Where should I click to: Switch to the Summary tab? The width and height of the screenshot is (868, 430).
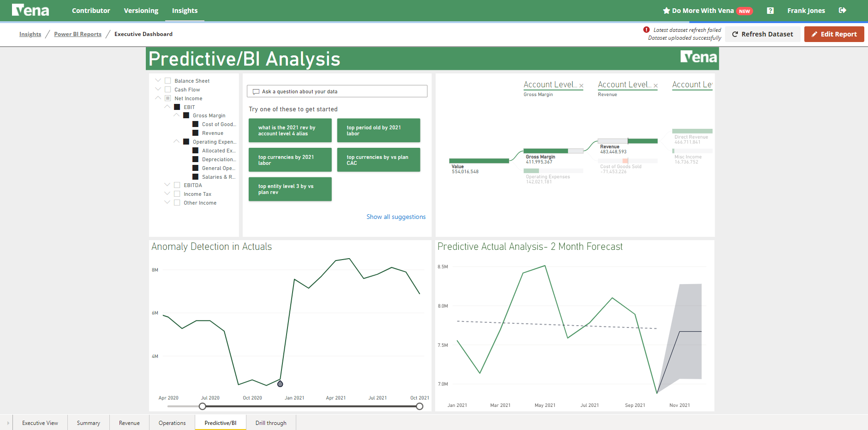pos(89,423)
